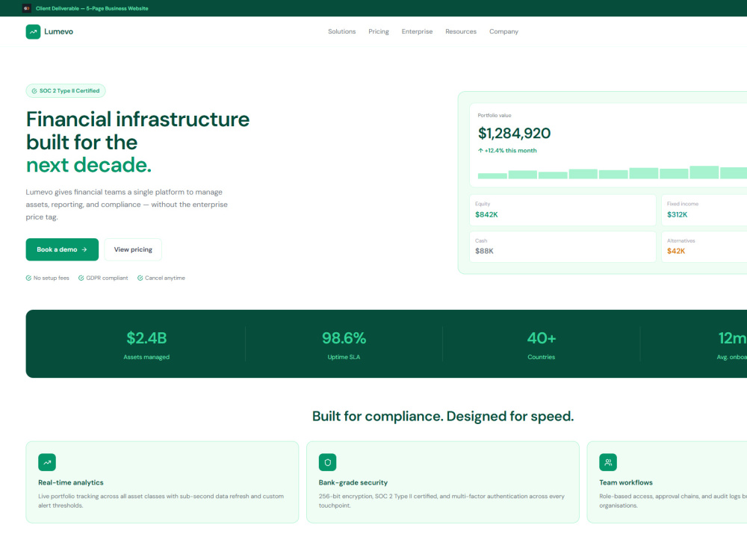Click the No setup fees label
The height and width of the screenshot is (560, 747).
tap(51, 278)
